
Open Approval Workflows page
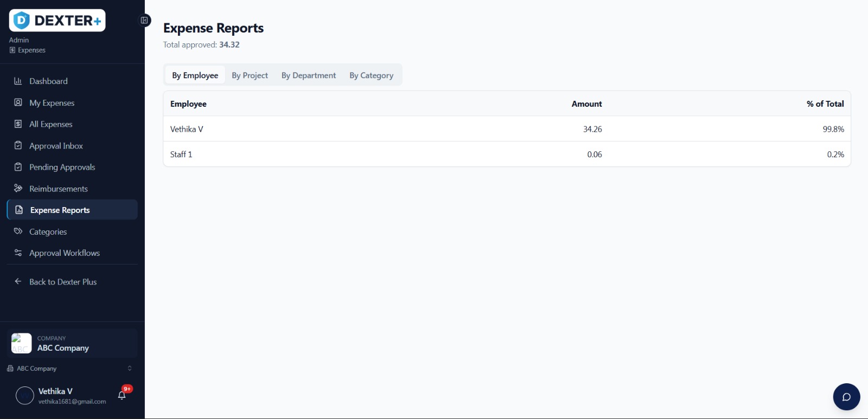[x=72, y=253]
